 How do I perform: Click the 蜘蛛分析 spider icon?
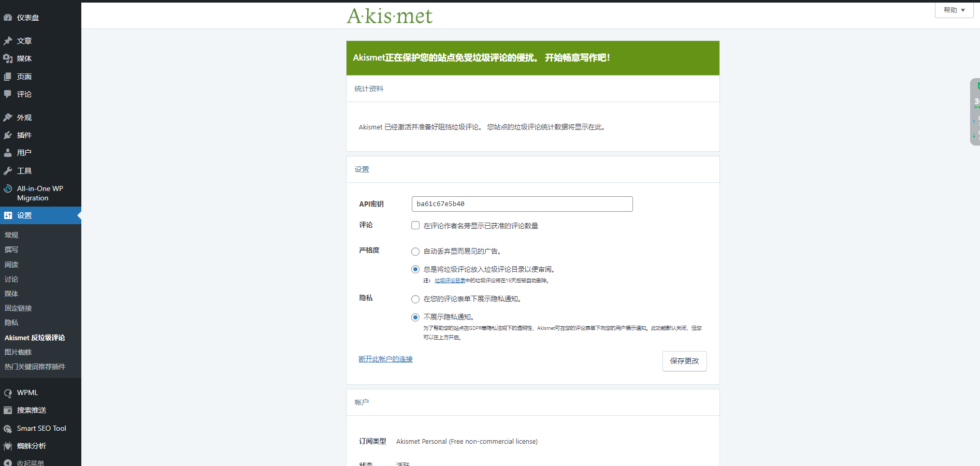[x=8, y=446]
